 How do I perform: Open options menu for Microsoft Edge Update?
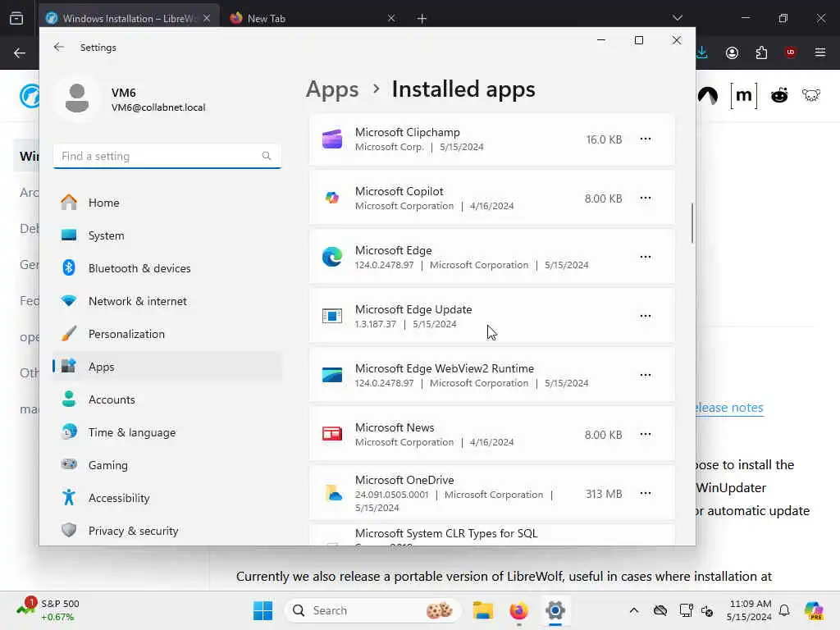646,316
